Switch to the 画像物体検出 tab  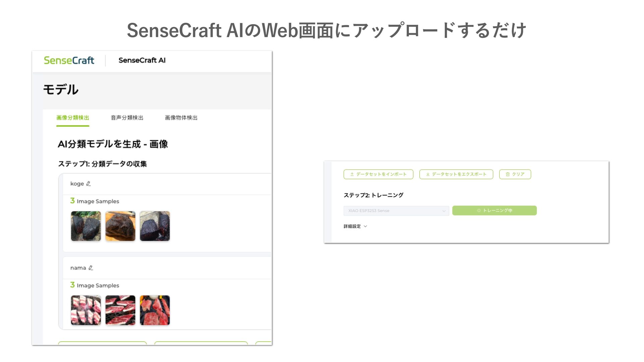click(181, 118)
